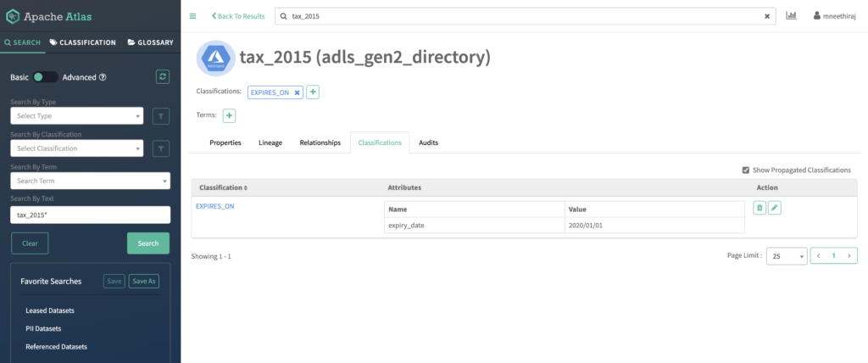This screenshot has width=868, height=363.
Task: Remove the EXPIRES_ON classification tag
Action: tap(297, 92)
